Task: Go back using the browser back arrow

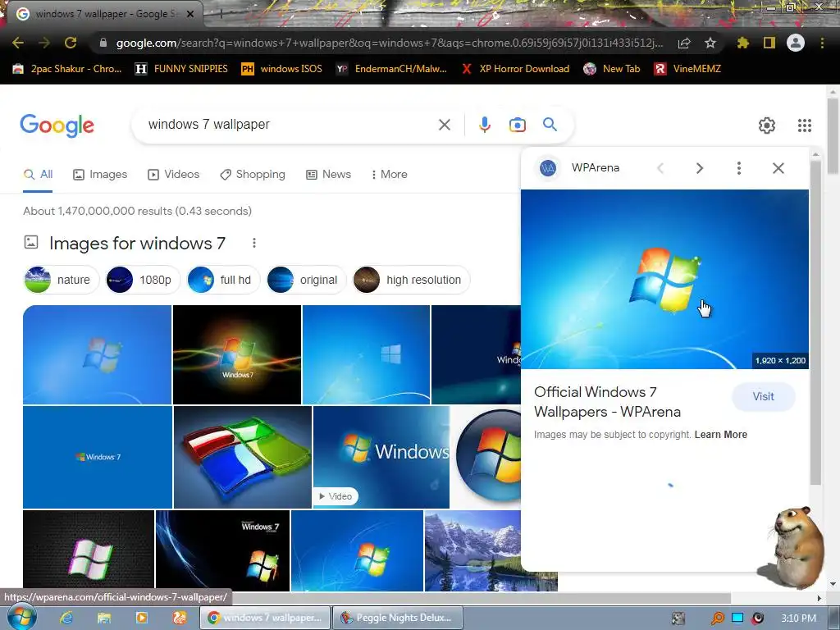Action: (18, 43)
